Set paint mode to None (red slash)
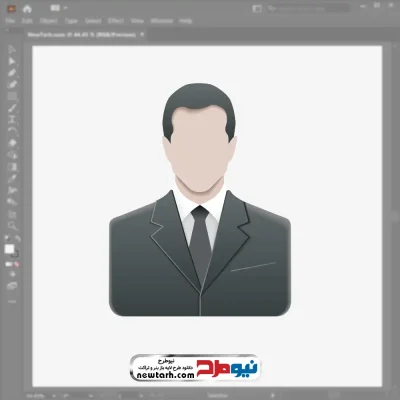 [17, 264]
